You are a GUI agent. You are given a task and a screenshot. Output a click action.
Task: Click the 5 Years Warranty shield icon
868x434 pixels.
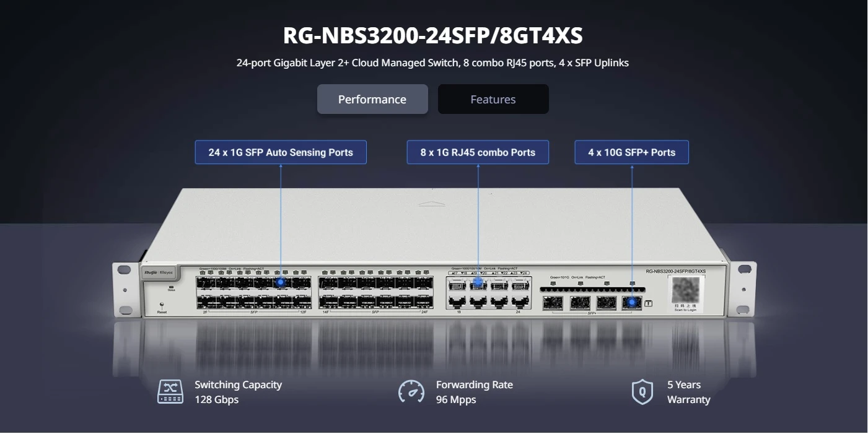641,391
